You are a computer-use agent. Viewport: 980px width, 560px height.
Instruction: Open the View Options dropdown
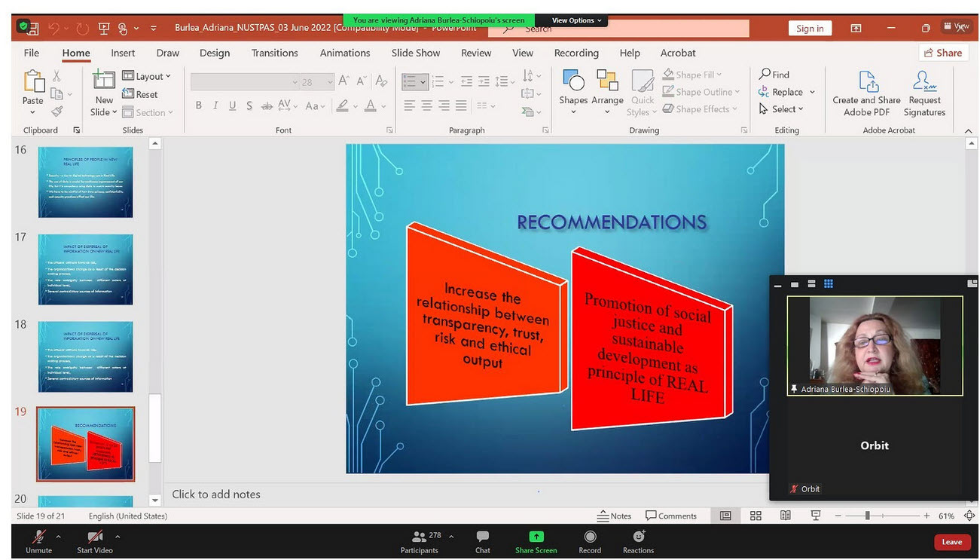[x=576, y=20]
